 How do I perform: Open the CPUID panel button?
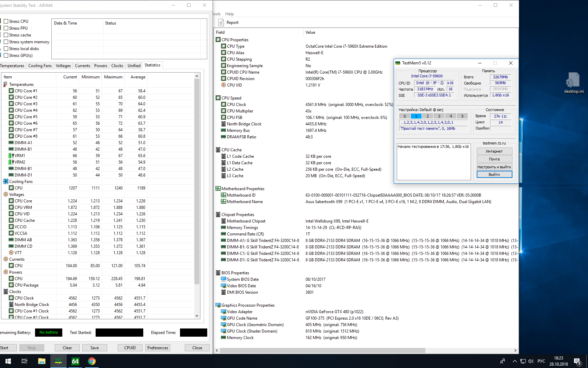(130, 348)
